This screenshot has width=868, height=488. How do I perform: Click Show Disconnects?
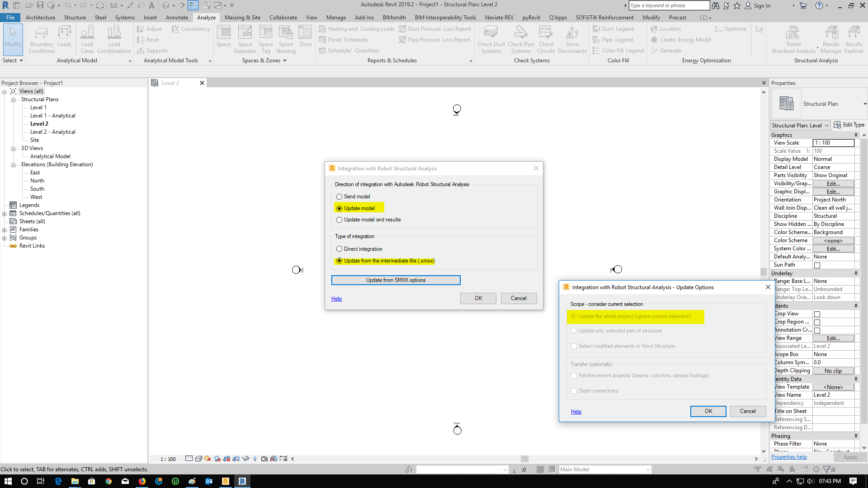(x=572, y=38)
